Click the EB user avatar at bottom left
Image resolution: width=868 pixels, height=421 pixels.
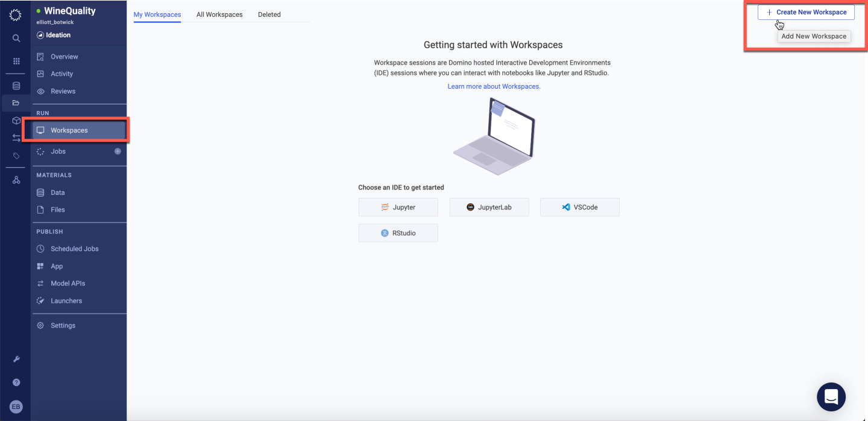click(16, 406)
